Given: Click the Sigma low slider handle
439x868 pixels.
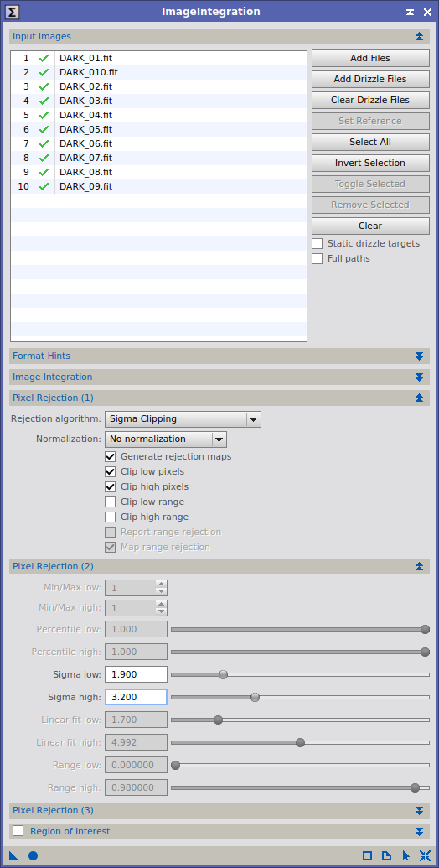Looking at the screenshot, I should tap(224, 674).
